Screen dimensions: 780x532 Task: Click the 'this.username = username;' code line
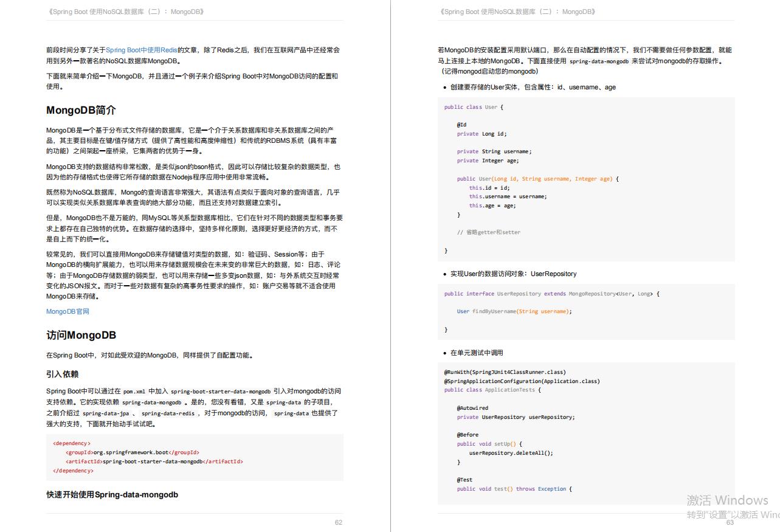pyautogui.click(x=508, y=196)
